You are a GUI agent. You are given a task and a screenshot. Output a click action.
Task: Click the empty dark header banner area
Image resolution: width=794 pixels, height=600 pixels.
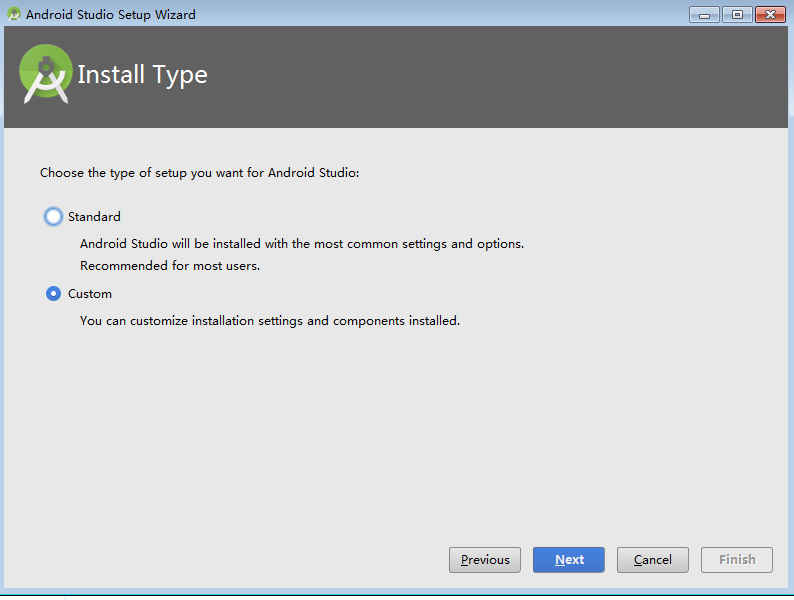pos(500,78)
